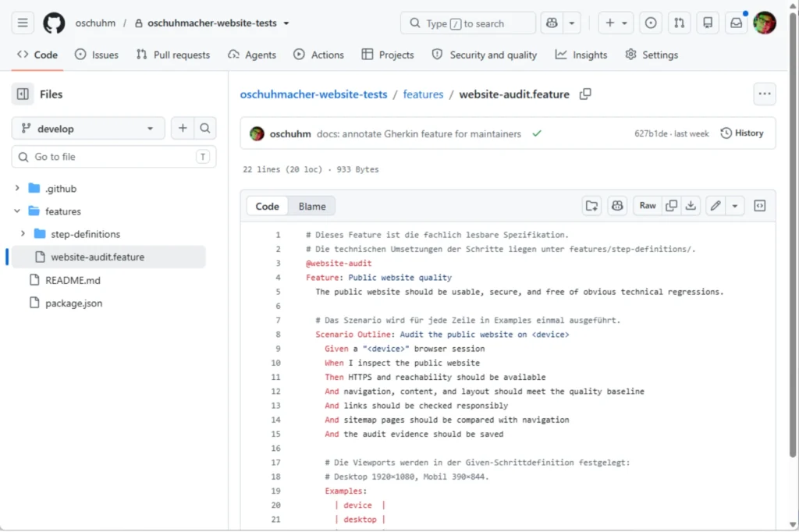Screen dimensions: 799x532
Task: Open the Create new plus menu
Action: click(616, 23)
